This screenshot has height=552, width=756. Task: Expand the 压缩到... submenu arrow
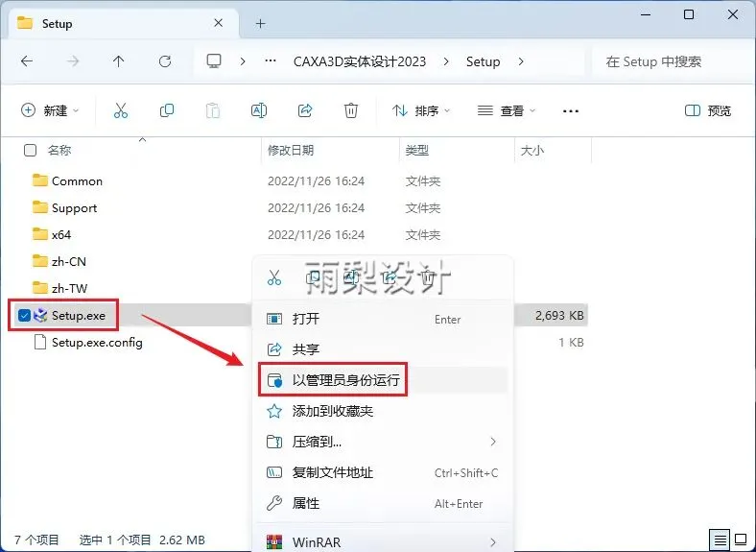tap(493, 442)
